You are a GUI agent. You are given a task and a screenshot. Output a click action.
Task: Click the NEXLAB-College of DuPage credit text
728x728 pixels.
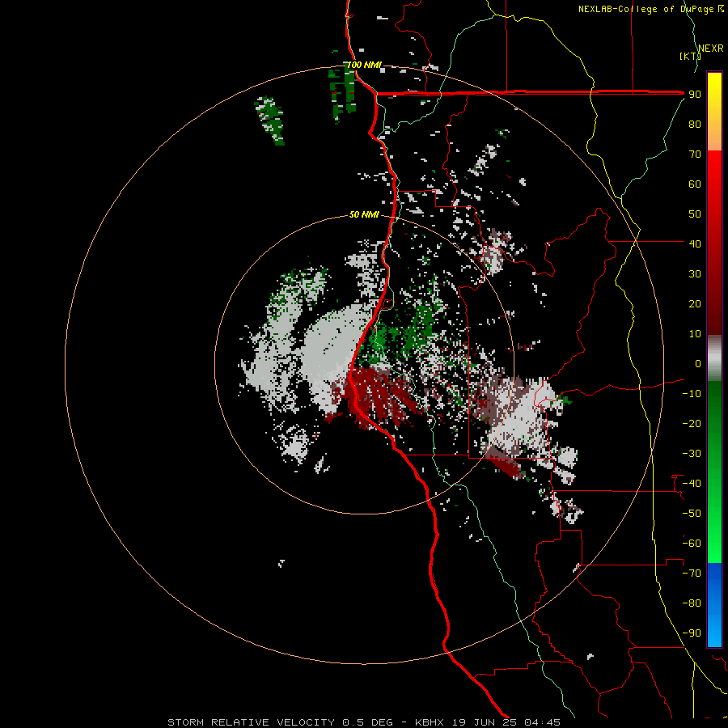651,9
